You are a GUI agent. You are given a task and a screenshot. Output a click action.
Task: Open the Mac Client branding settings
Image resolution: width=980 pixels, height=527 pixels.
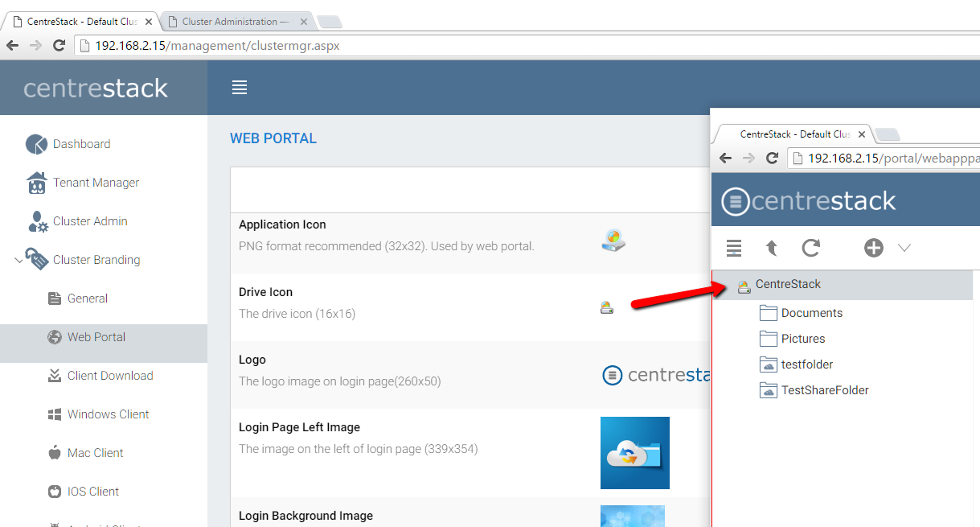pos(95,452)
